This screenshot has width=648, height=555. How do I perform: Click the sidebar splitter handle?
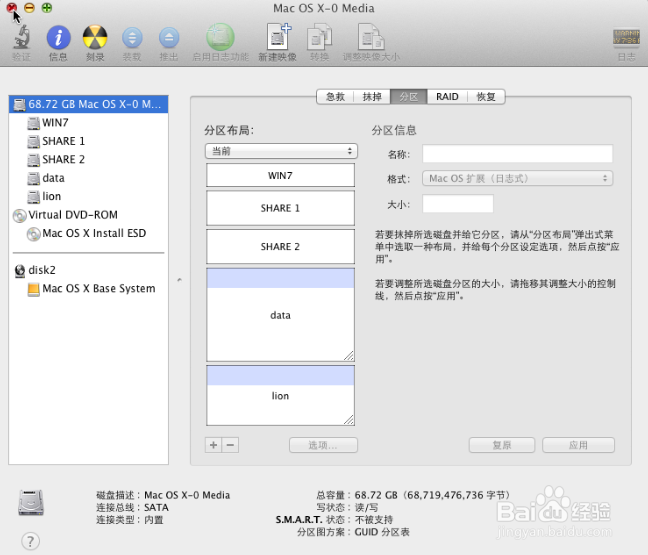pos(179,280)
